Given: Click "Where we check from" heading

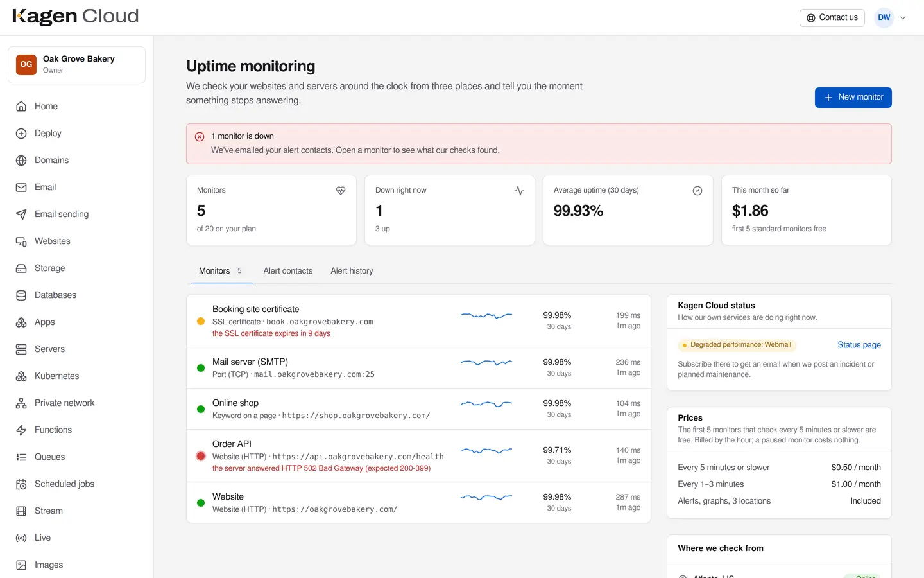Looking at the screenshot, I should pos(721,548).
